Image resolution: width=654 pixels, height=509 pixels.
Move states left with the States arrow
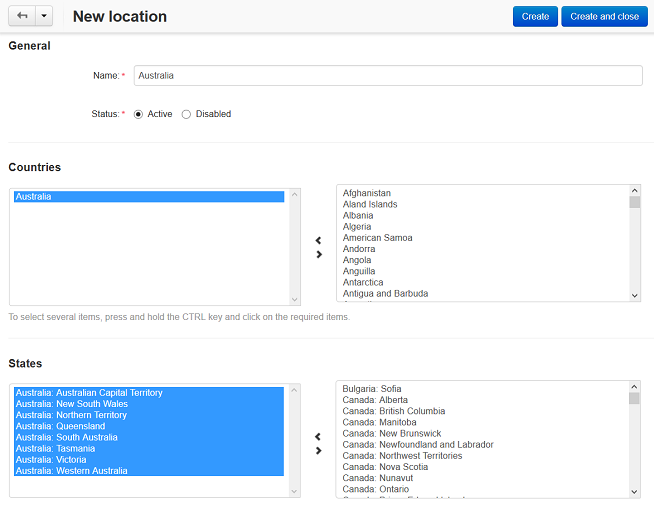[318, 436]
